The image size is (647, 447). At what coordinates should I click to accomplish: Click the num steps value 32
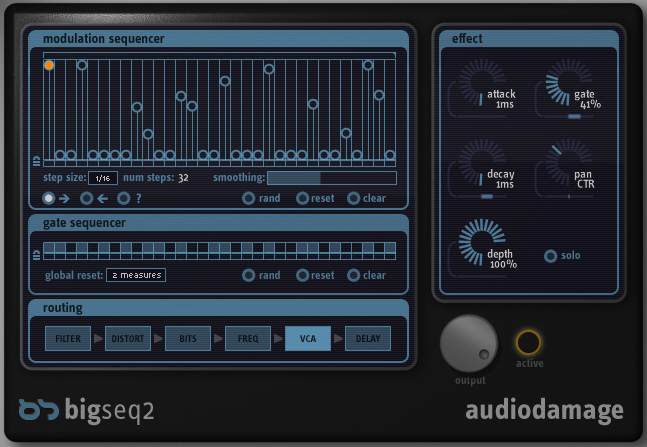pyautogui.click(x=183, y=178)
